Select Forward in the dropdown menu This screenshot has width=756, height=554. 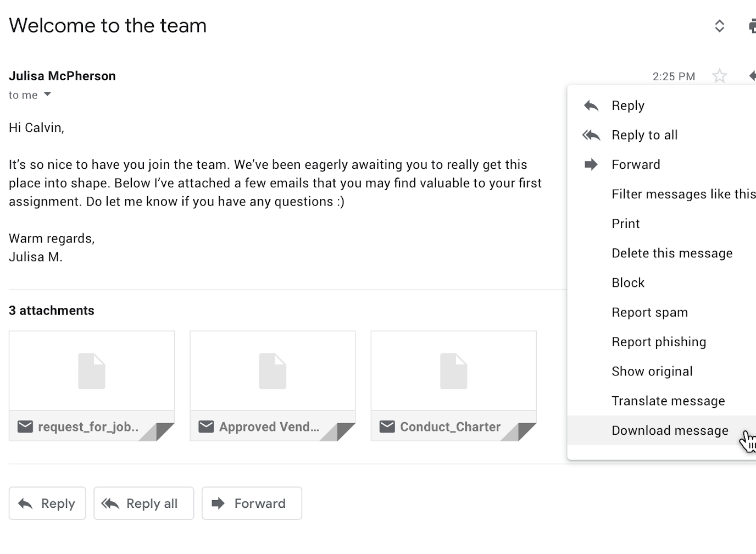(636, 165)
